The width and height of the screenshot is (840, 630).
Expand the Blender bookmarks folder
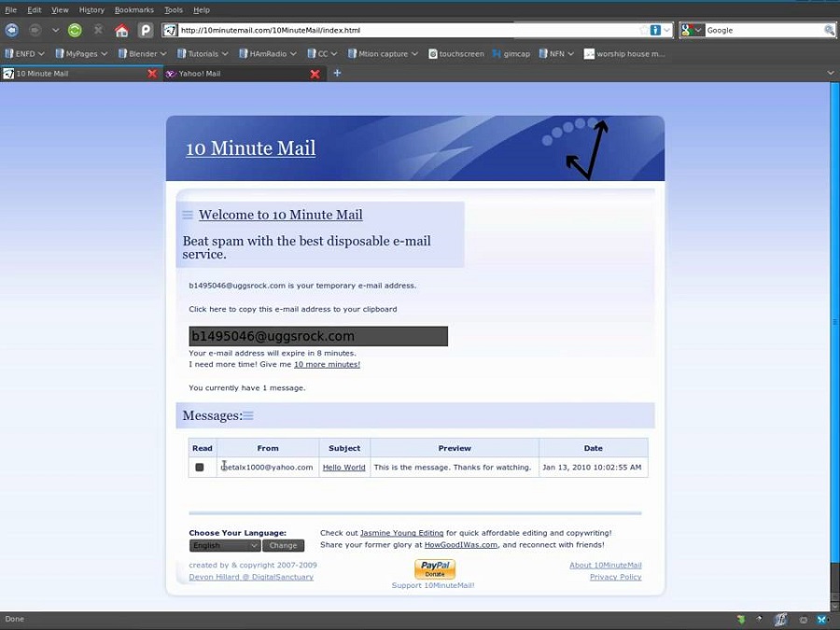pyautogui.click(x=143, y=54)
